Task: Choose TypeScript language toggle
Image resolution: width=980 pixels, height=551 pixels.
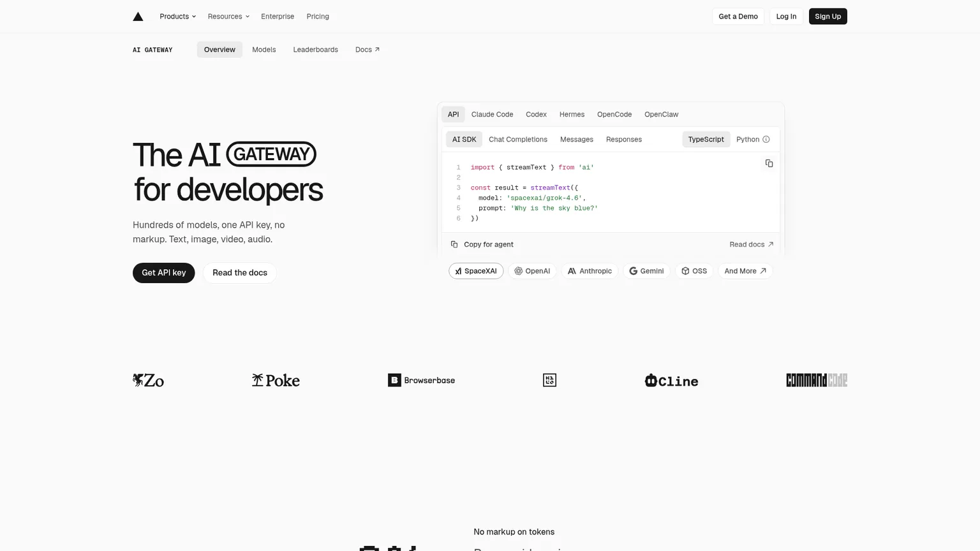Action: pos(706,140)
